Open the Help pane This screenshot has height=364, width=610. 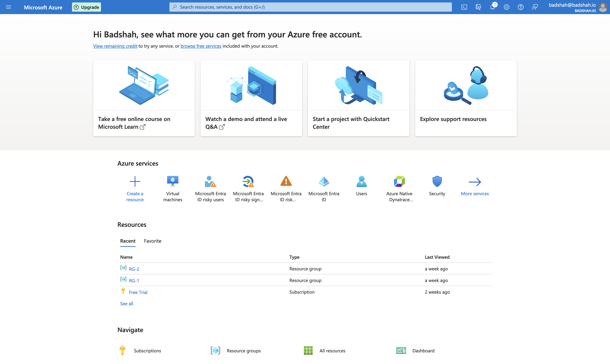pyautogui.click(x=520, y=7)
